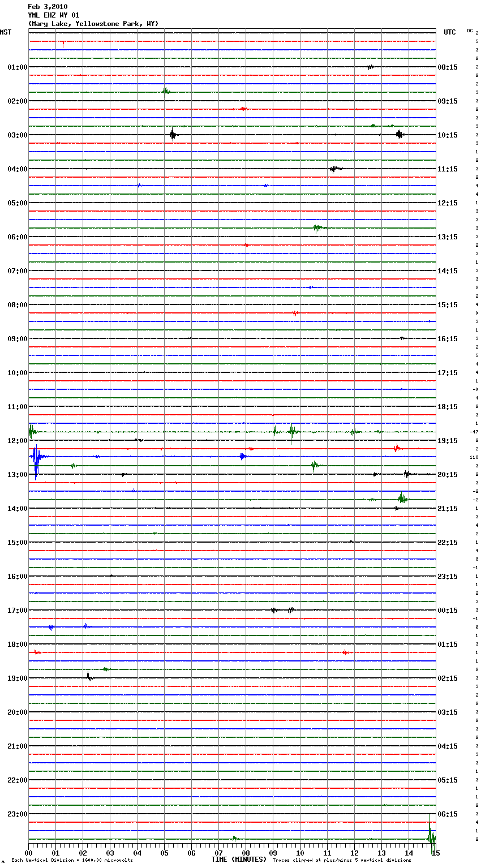Click the '02:00' MST row label
This screenshot has height=868, width=481.
tap(18, 101)
